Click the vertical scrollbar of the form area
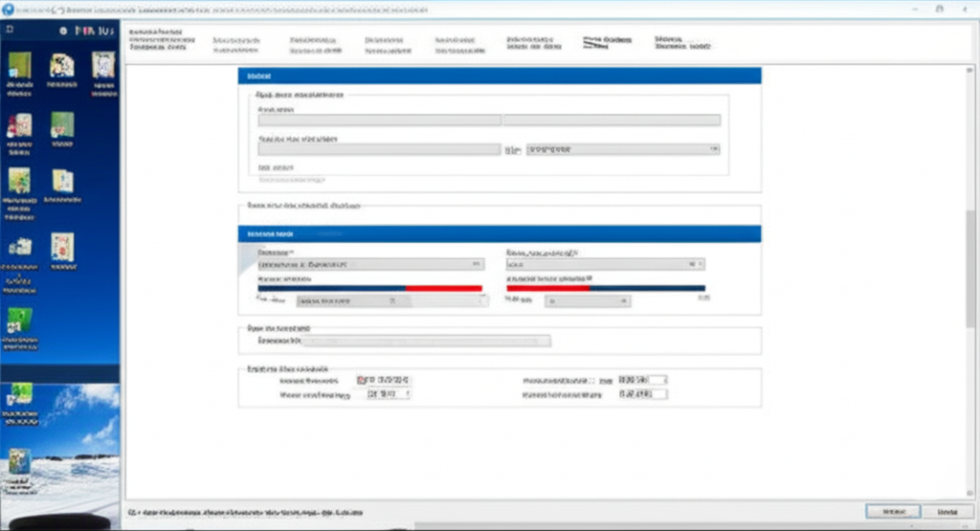 pyautogui.click(x=970, y=281)
